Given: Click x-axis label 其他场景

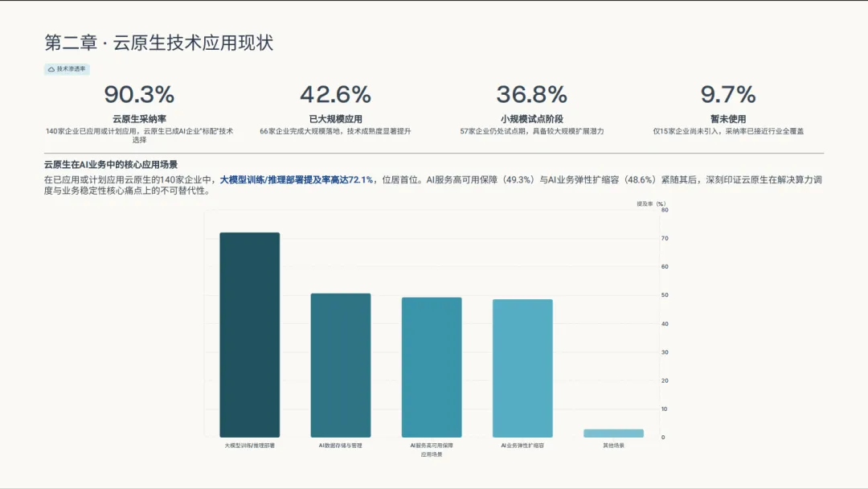Looking at the screenshot, I should coord(613,446).
